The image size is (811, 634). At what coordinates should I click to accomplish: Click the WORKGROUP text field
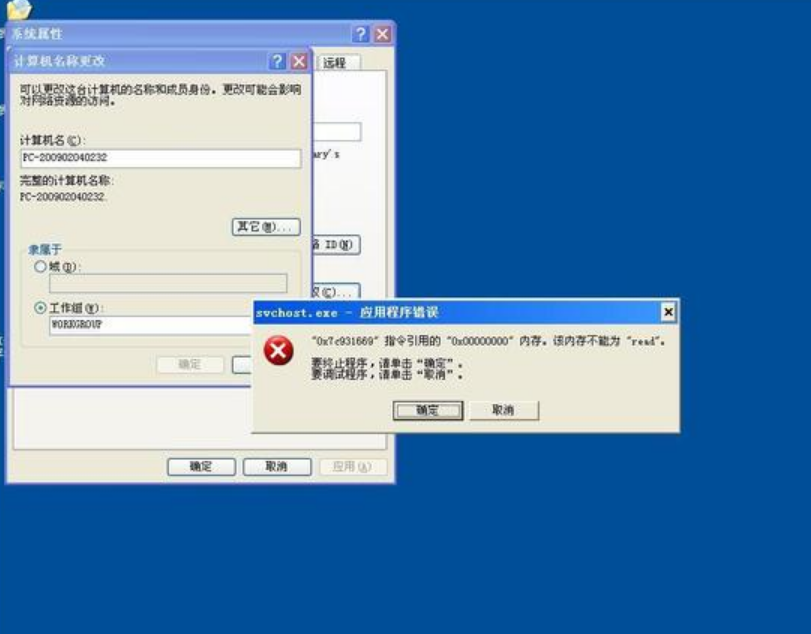(151, 325)
